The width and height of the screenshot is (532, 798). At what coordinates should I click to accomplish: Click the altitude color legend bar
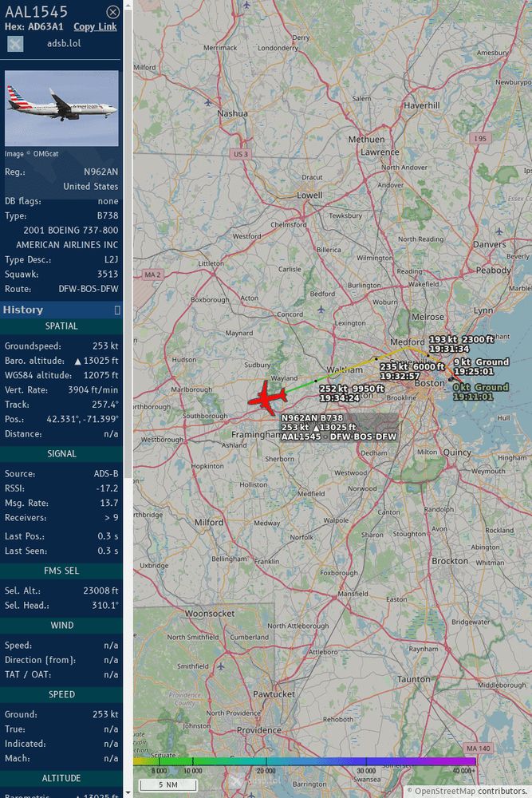click(x=305, y=761)
